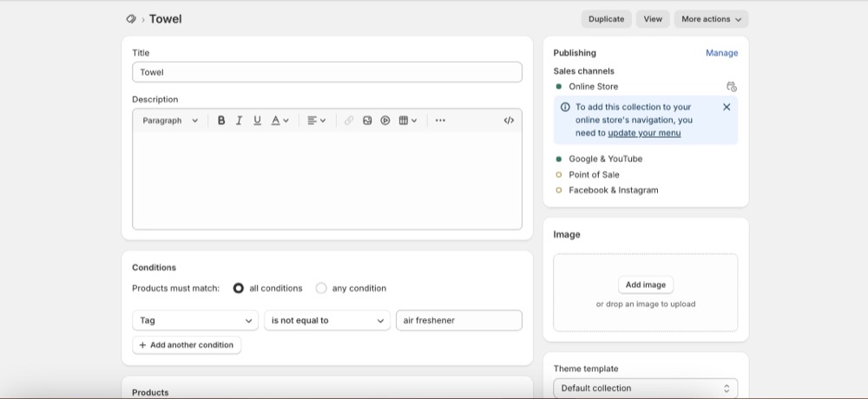The height and width of the screenshot is (399, 868).
Task: Show more editor options ellipsis
Action: click(440, 121)
